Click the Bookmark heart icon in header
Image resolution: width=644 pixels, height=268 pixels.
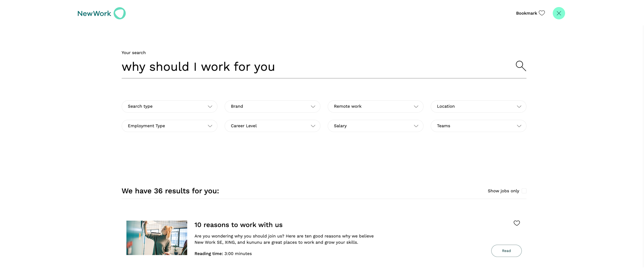pyautogui.click(x=542, y=13)
